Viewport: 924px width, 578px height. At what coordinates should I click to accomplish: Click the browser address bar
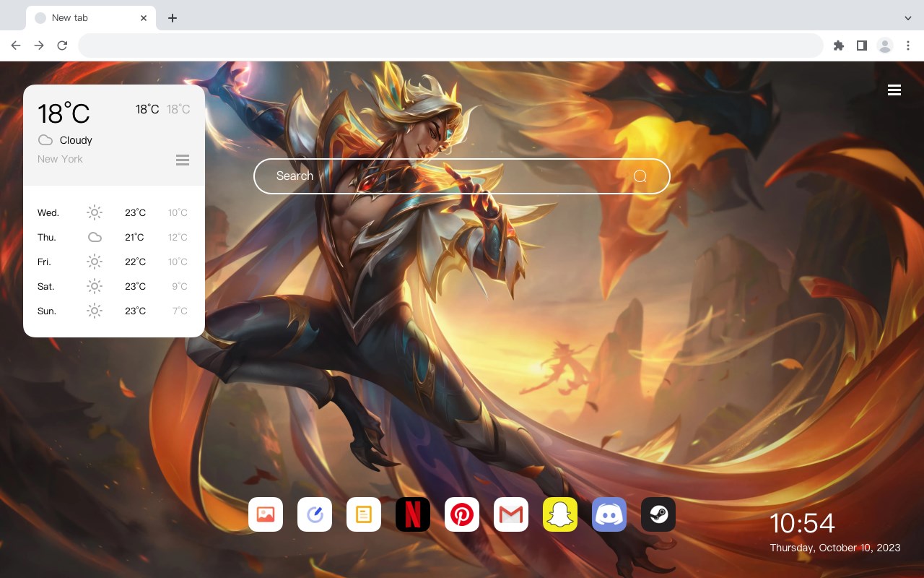(450, 46)
